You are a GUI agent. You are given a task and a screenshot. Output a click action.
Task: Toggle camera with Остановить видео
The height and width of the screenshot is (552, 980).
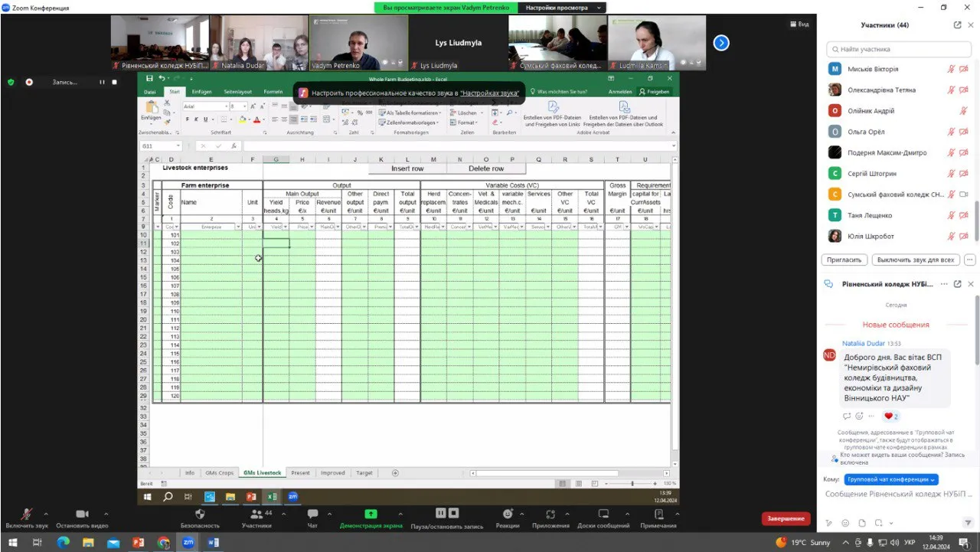82,514
